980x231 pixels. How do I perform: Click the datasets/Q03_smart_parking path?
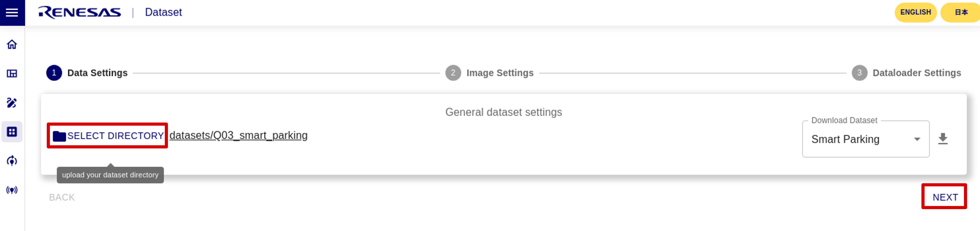pyautogui.click(x=239, y=135)
